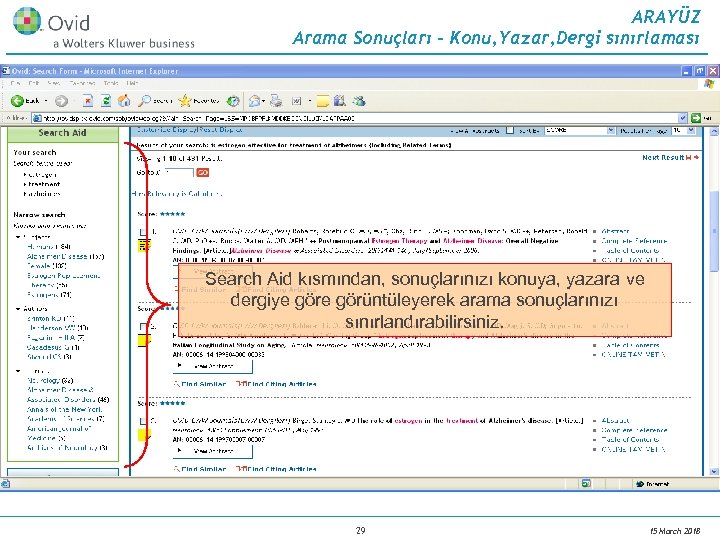Click the page icon in address bar
The width and height of the screenshot is (720, 540).
tap(37, 118)
